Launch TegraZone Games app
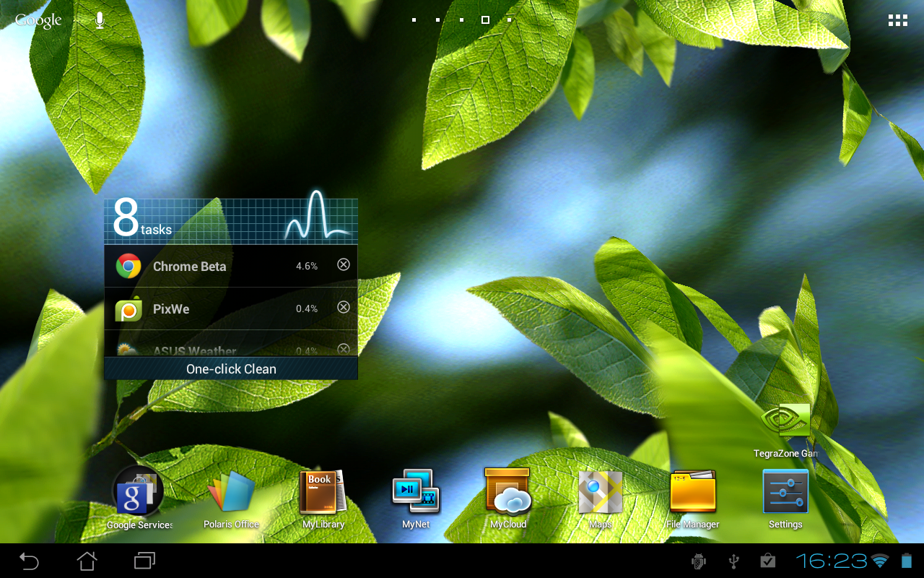Image resolution: width=924 pixels, height=578 pixels. pyautogui.click(x=785, y=423)
